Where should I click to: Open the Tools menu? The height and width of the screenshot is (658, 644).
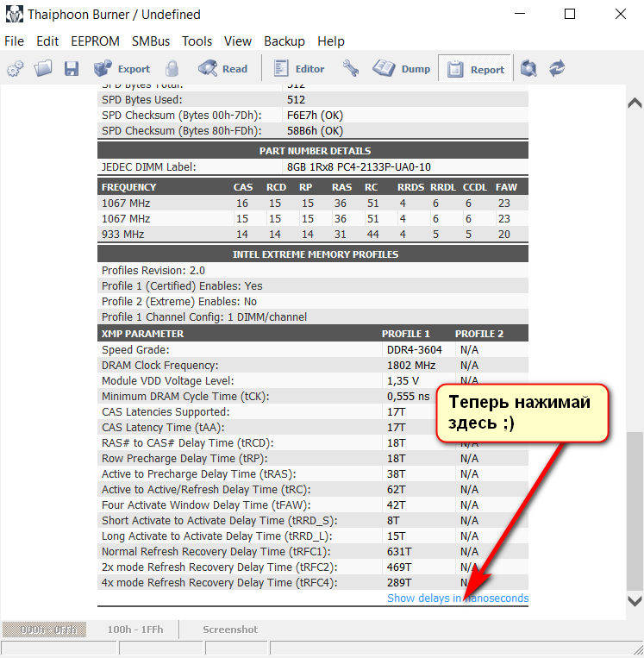click(x=197, y=41)
